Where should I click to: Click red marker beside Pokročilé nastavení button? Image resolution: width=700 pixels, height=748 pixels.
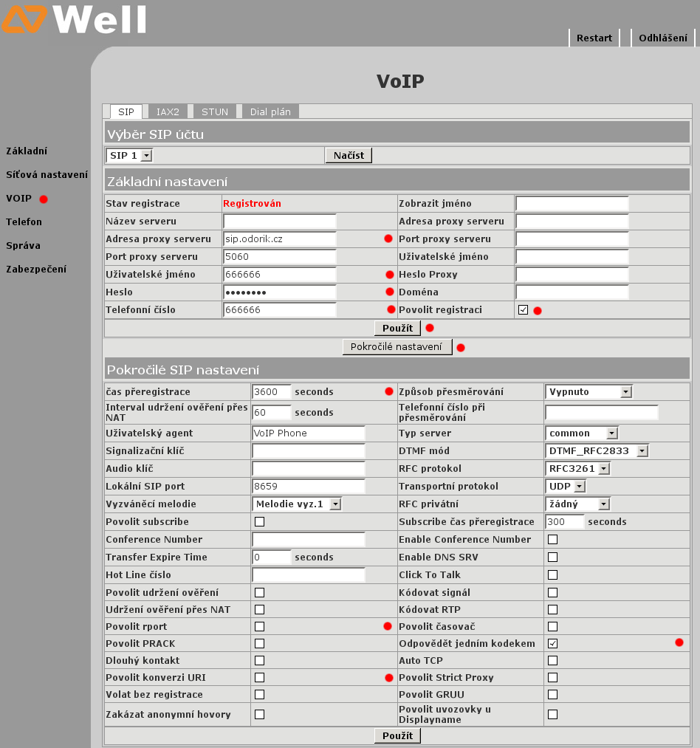click(x=461, y=347)
